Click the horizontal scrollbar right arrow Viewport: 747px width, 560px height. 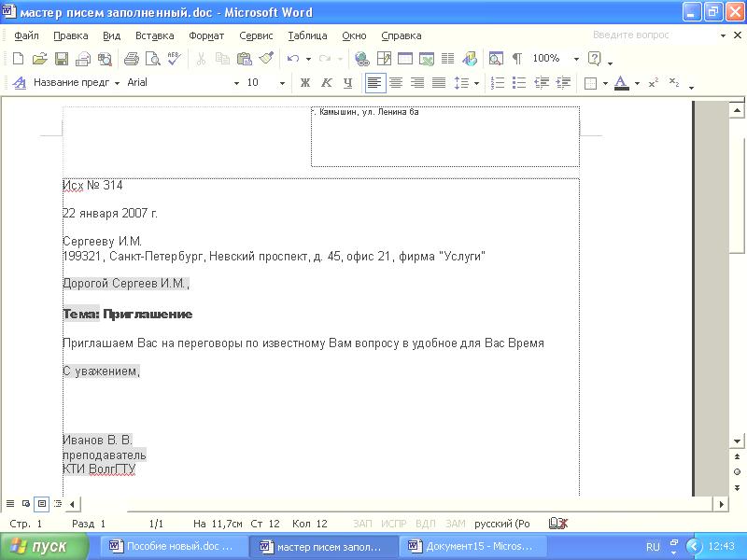(x=721, y=504)
